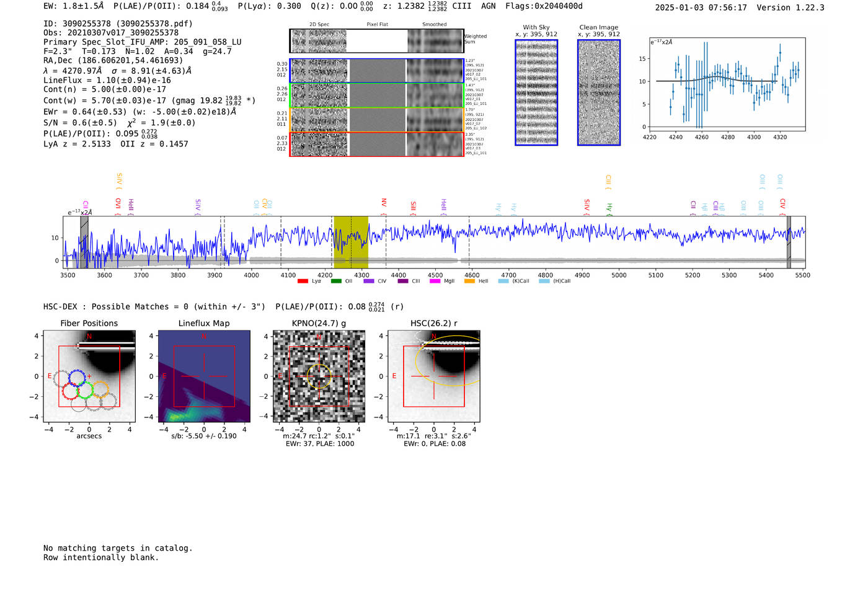Viewport: 868px width, 591px height.
Task: Click the Gaussian line fit plot
Action: tap(727, 84)
